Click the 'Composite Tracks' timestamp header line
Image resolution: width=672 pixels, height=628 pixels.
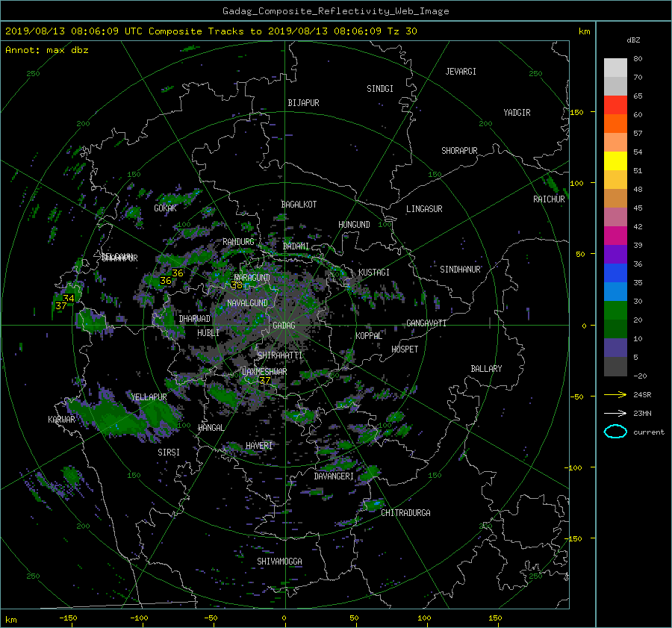point(211,31)
